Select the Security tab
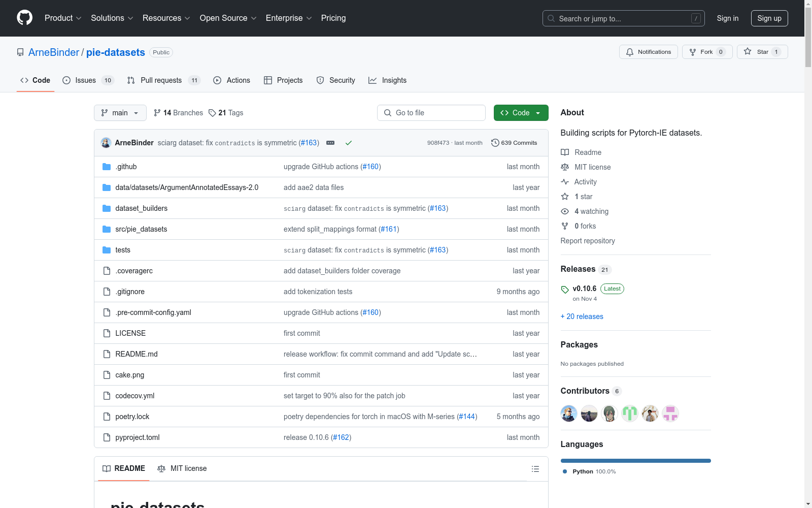The image size is (812, 508). [x=335, y=80]
